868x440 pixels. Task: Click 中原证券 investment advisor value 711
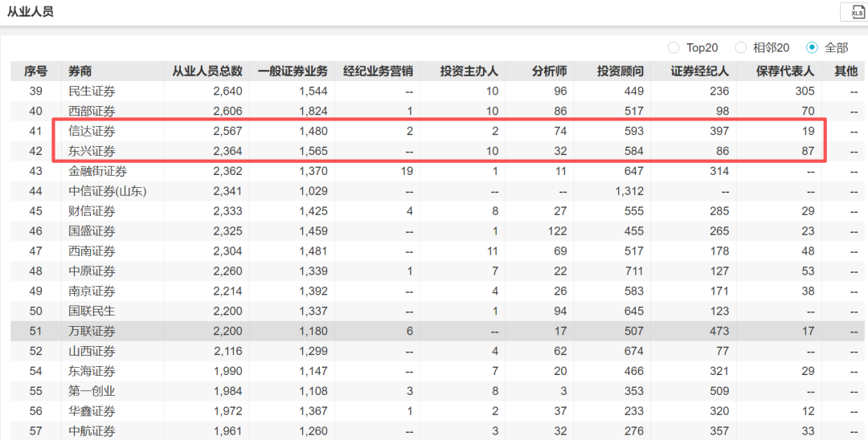[634, 271]
